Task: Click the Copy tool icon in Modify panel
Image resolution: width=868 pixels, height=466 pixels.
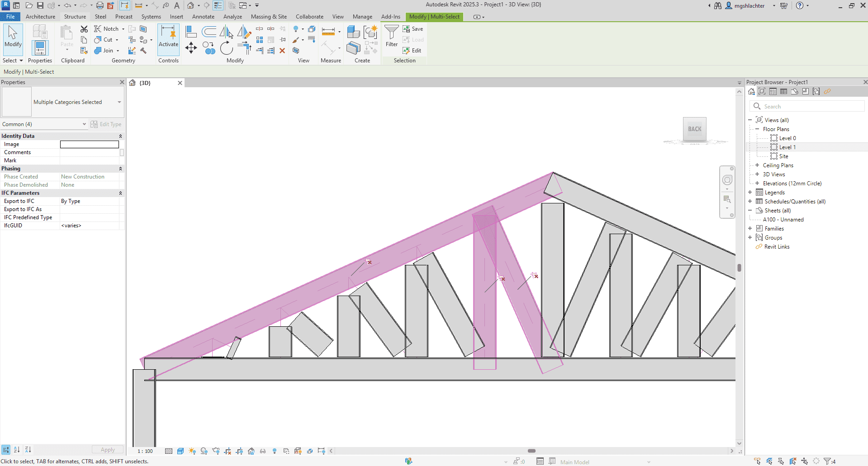Action: (209, 48)
